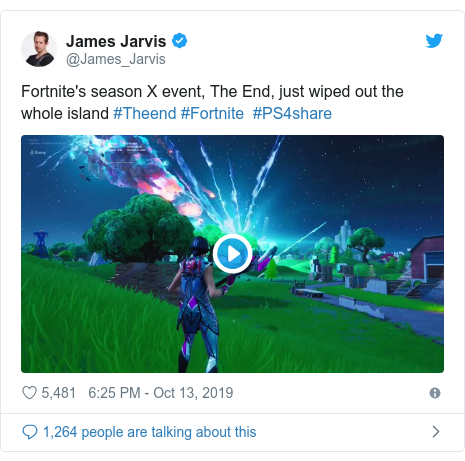Open the #Theend hashtag

point(145,113)
